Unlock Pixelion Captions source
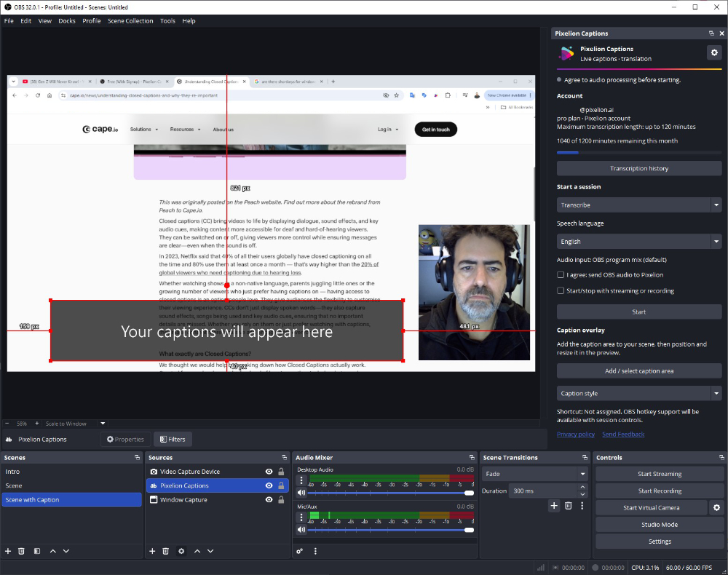728x575 pixels. point(281,485)
